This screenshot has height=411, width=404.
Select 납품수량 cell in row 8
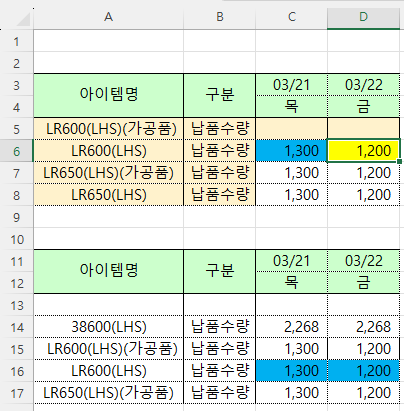coord(220,195)
